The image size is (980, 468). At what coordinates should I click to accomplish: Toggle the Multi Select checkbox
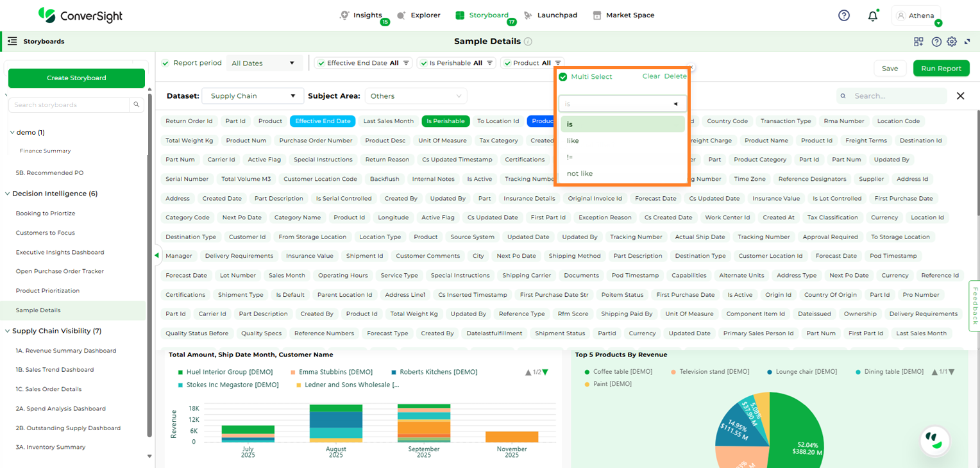click(x=563, y=77)
